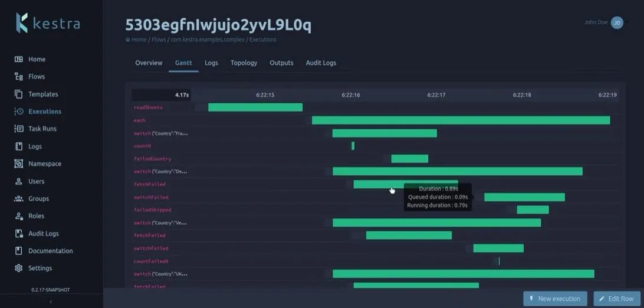This screenshot has width=644, height=308.
Task: Click the 6:22:17 time marker
Action: 436,95
